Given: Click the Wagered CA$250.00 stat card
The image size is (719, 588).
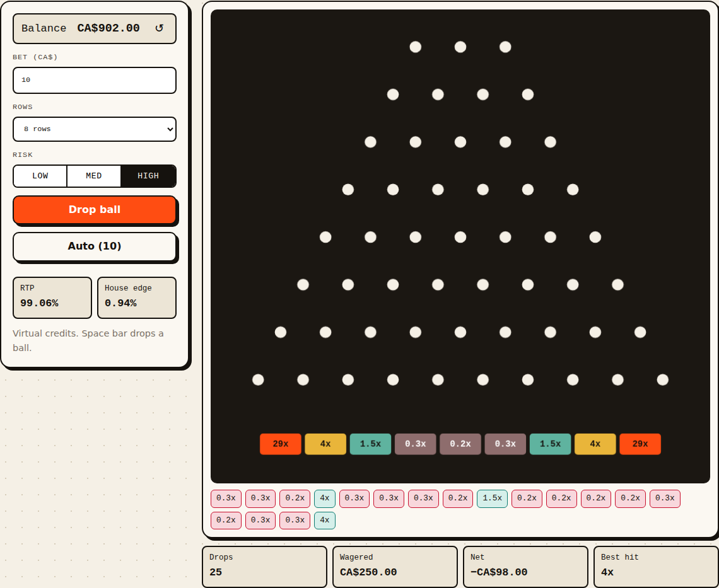Looking at the screenshot, I should pos(395,567).
